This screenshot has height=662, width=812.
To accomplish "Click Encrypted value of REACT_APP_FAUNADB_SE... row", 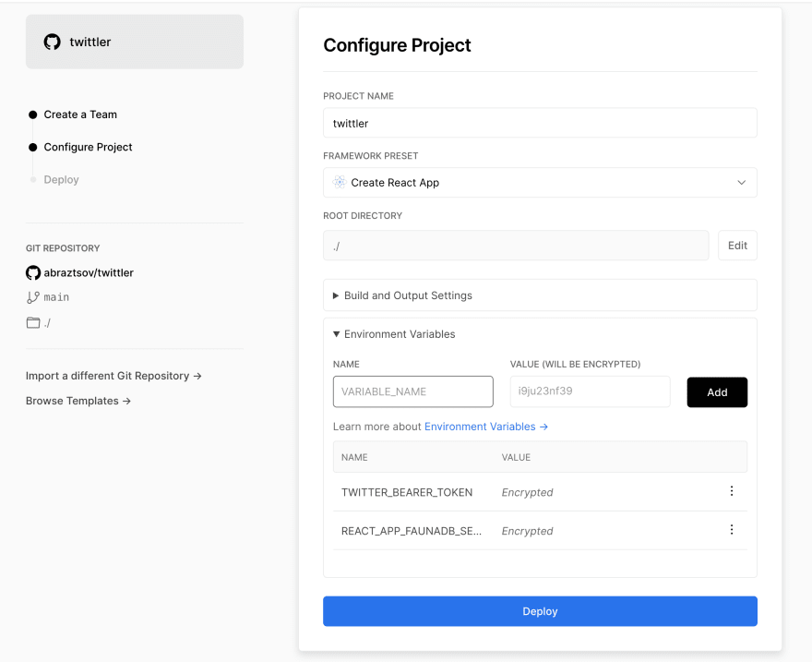I will coord(527,531).
